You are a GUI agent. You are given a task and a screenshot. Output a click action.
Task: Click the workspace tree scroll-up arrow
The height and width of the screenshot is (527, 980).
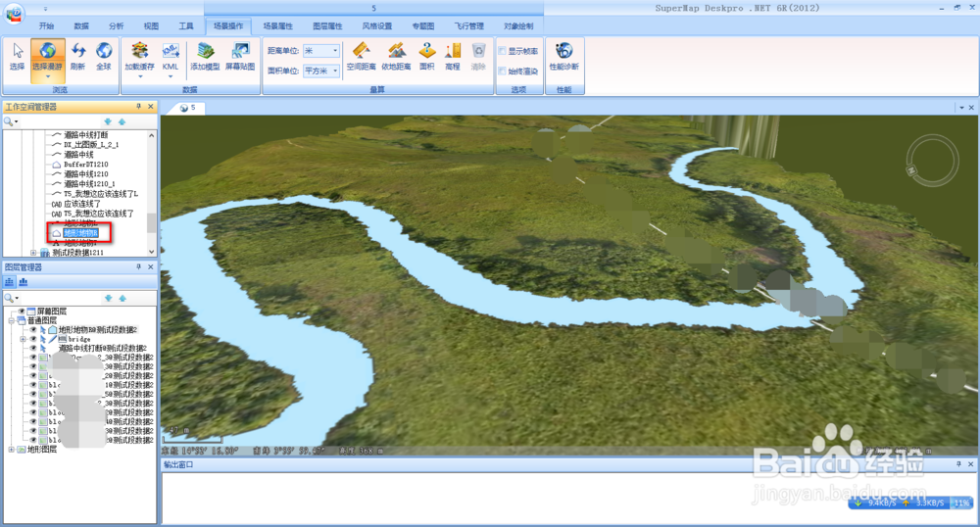click(151, 135)
